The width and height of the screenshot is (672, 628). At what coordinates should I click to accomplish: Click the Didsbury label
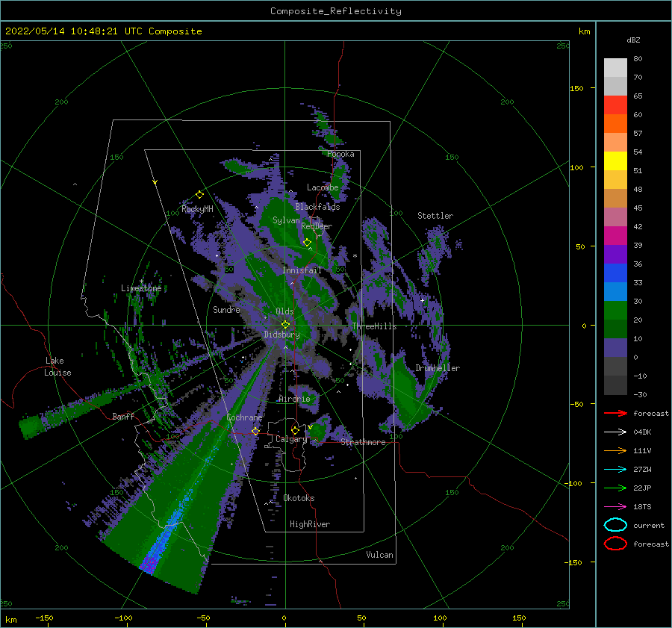(281, 335)
